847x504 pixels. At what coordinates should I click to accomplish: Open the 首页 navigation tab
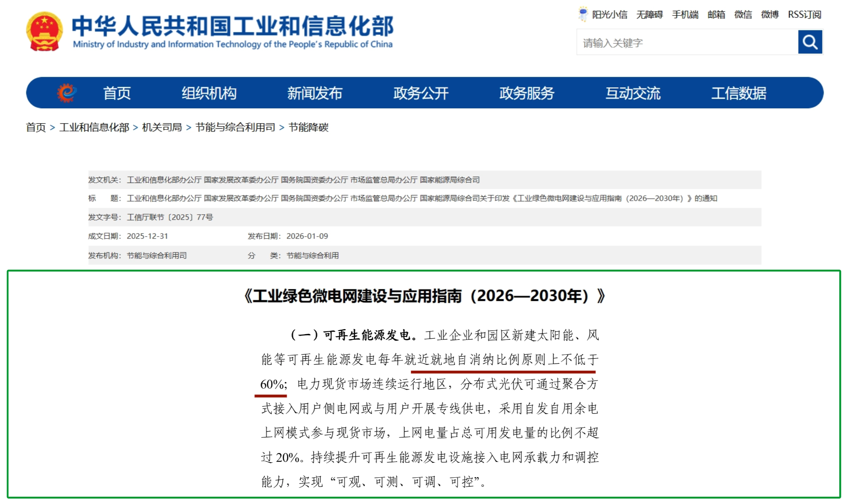pyautogui.click(x=117, y=93)
